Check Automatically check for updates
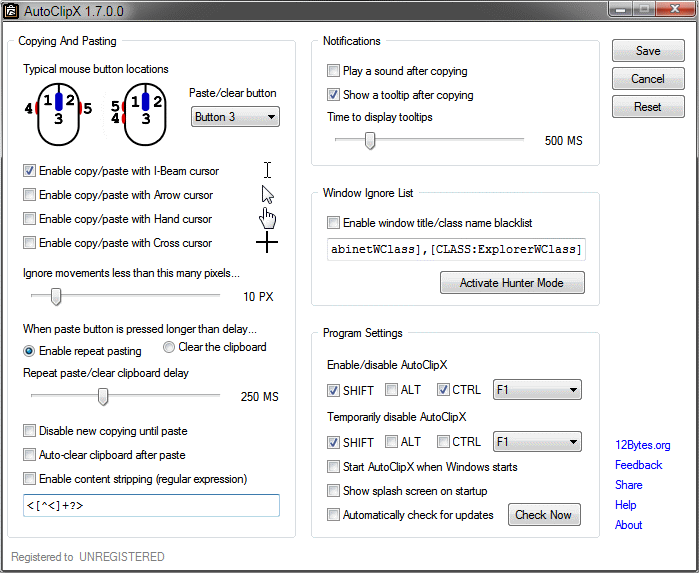The width and height of the screenshot is (699, 573). coord(333,515)
